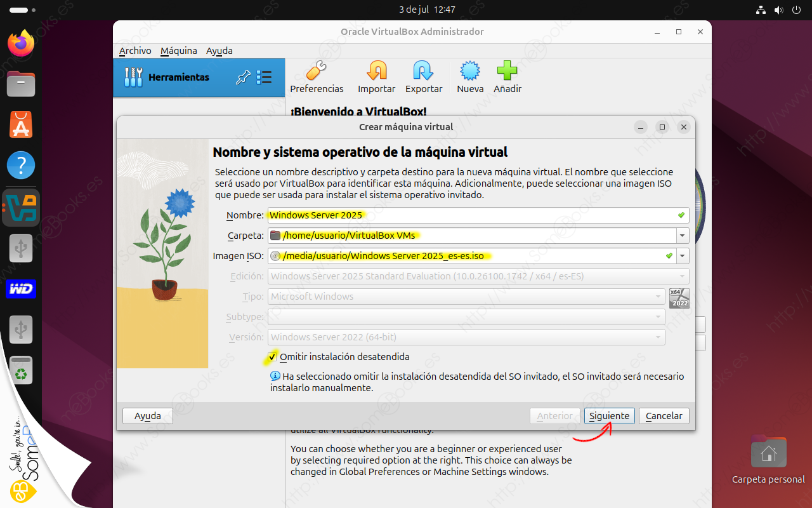
Task: Click the Ayuda button in dialog
Action: click(147, 416)
